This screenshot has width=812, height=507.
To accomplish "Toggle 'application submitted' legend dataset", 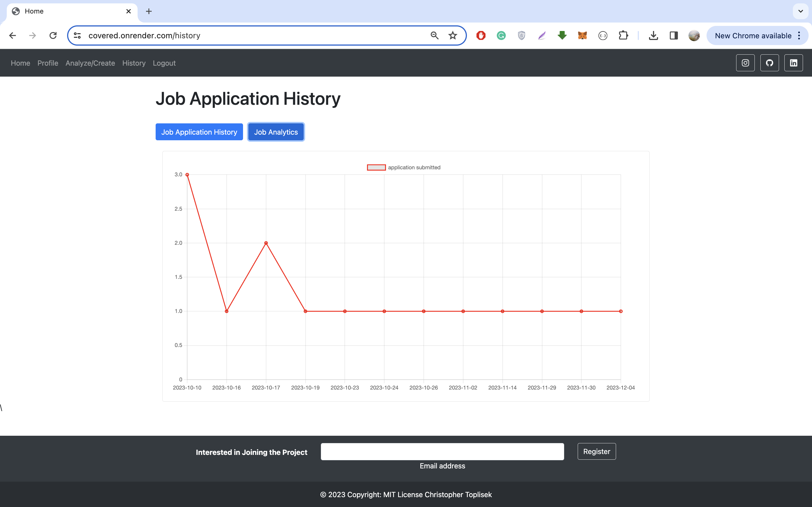I will [x=403, y=167].
